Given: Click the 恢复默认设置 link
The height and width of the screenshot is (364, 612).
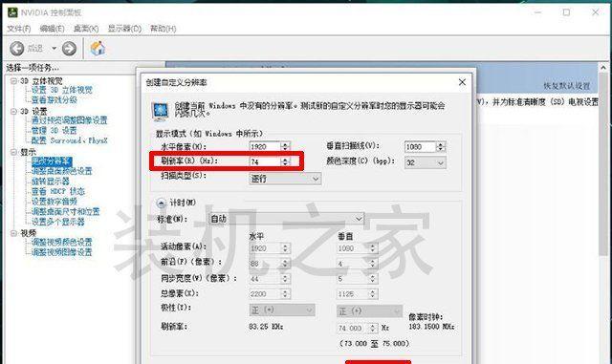Looking at the screenshot, I should (567, 85).
